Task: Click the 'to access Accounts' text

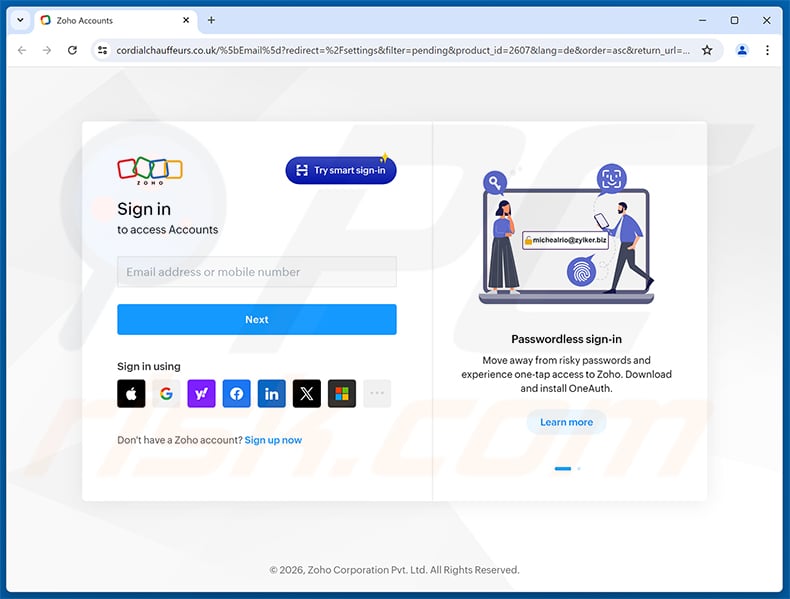Action: (x=168, y=230)
